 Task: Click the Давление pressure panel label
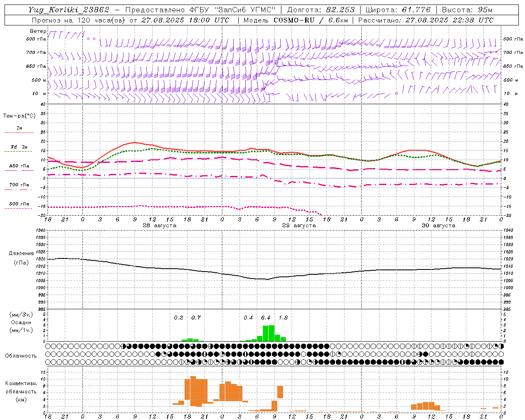[x=21, y=253]
